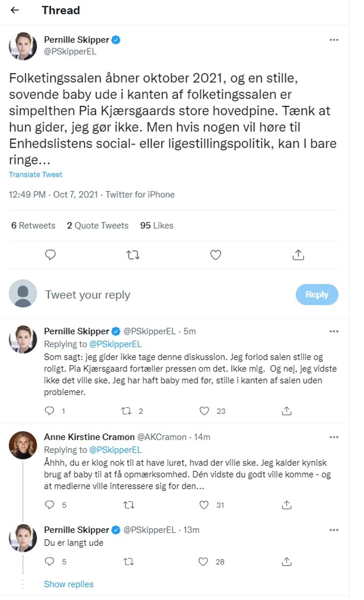364x600 pixels.
Task: Click the share icon on the 'Du er langt ude' tweet
Action: click(286, 562)
